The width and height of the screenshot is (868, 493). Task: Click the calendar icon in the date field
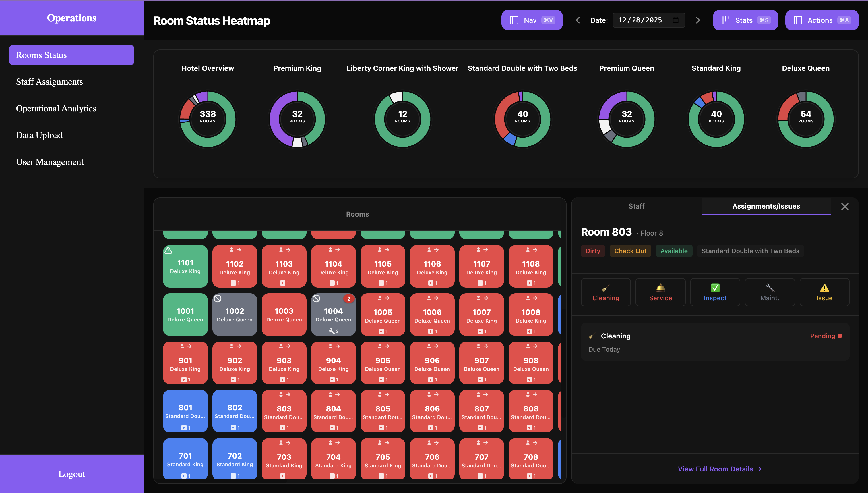coord(676,20)
